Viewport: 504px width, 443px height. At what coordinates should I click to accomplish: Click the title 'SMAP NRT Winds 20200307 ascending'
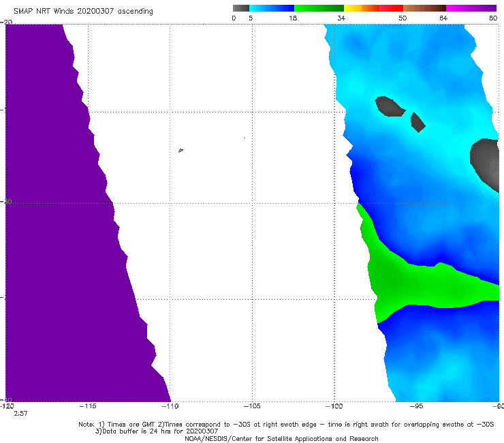[83, 11]
